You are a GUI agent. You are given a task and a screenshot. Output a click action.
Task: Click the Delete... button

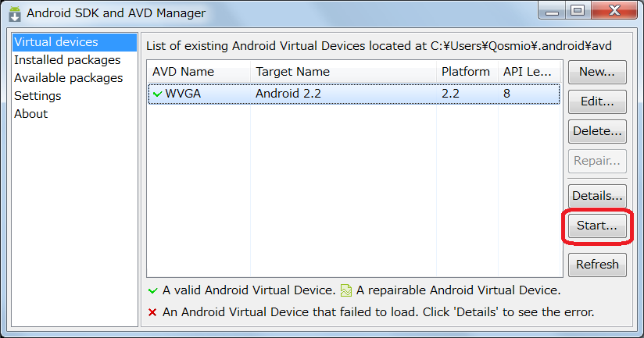pyautogui.click(x=597, y=131)
